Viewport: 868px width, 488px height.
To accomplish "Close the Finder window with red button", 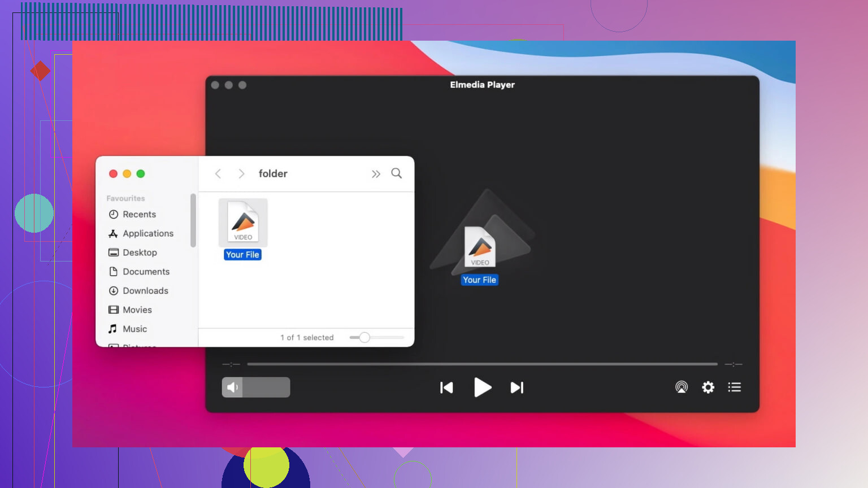I will pyautogui.click(x=113, y=174).
